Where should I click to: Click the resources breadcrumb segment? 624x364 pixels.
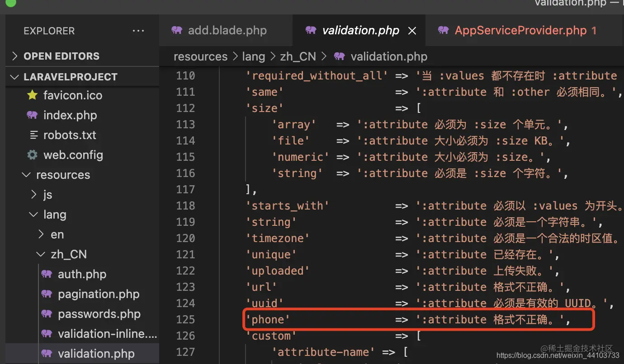[x=201, y=56]
